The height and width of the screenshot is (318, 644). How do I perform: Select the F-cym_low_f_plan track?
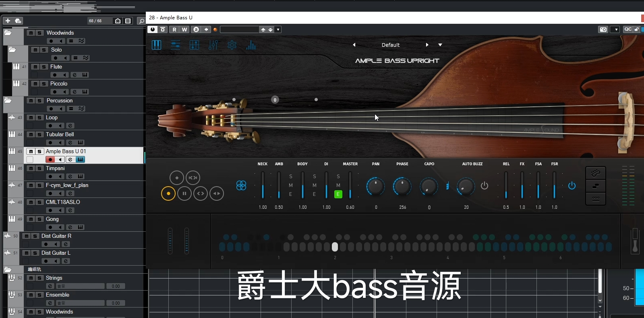[67, 185]
